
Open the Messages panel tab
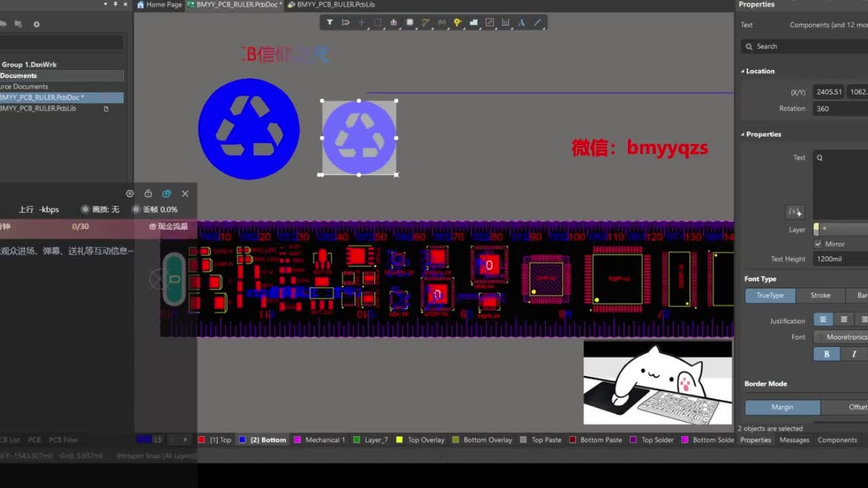tap(794, 440)
